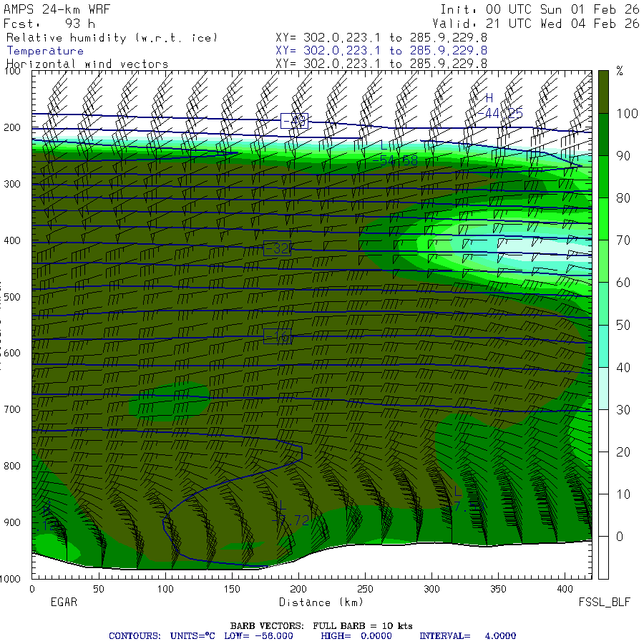The height and width of the screenshot is (644, 644).
Task: Click the '20' label on the colorbar
Action: 623,452
